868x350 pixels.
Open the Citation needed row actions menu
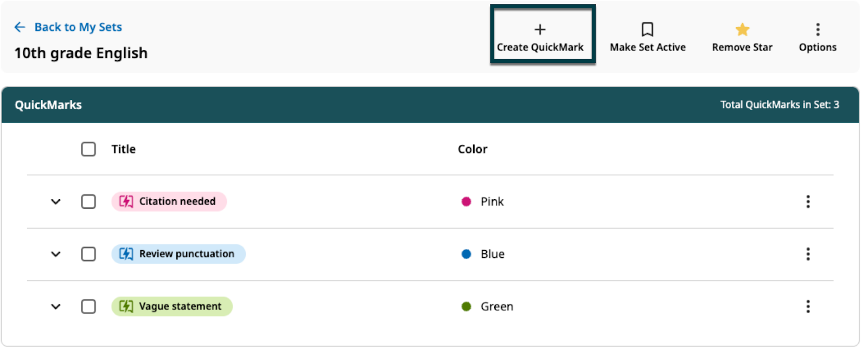click(808, 202)
